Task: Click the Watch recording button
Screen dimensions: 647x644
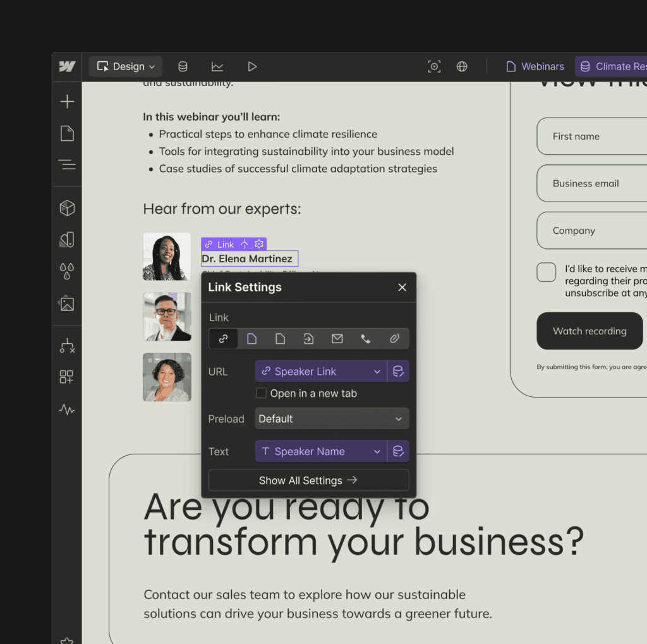Action: click(x=589, y=331)
